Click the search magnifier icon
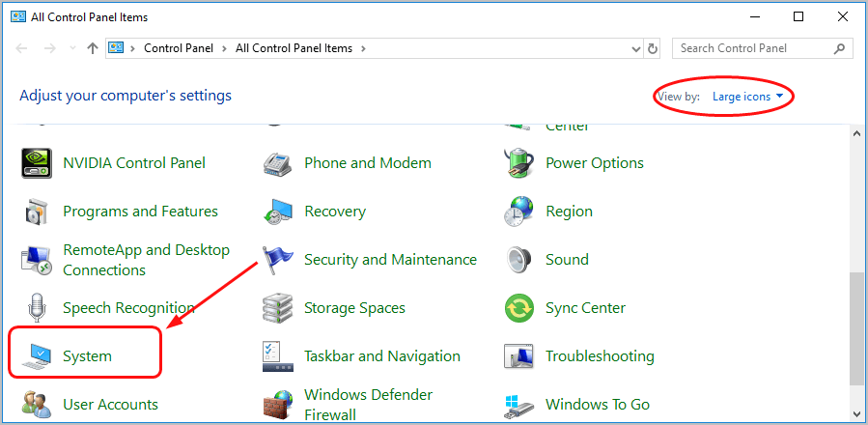Image resolution: width=868 pixels, height=425 pixels. (x=839, y=48)
